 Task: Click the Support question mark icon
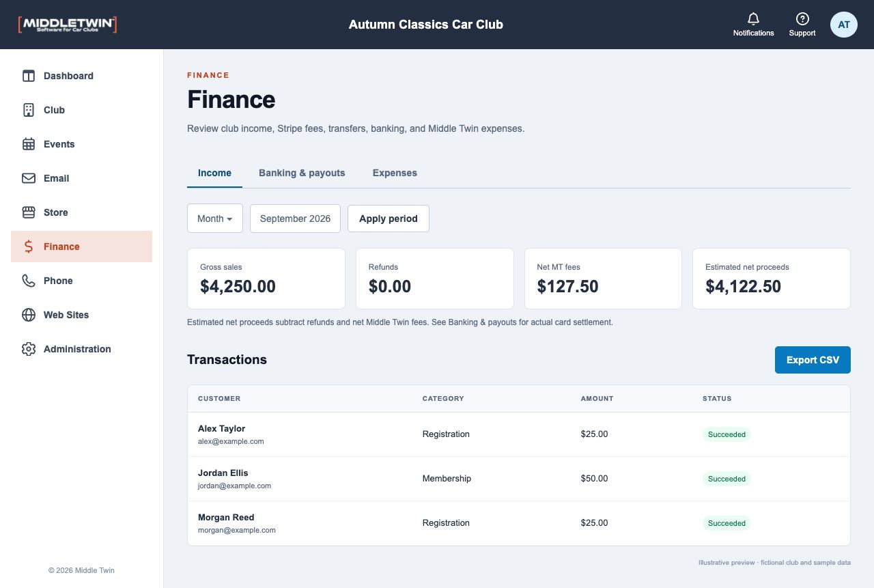tap(802, 18)
